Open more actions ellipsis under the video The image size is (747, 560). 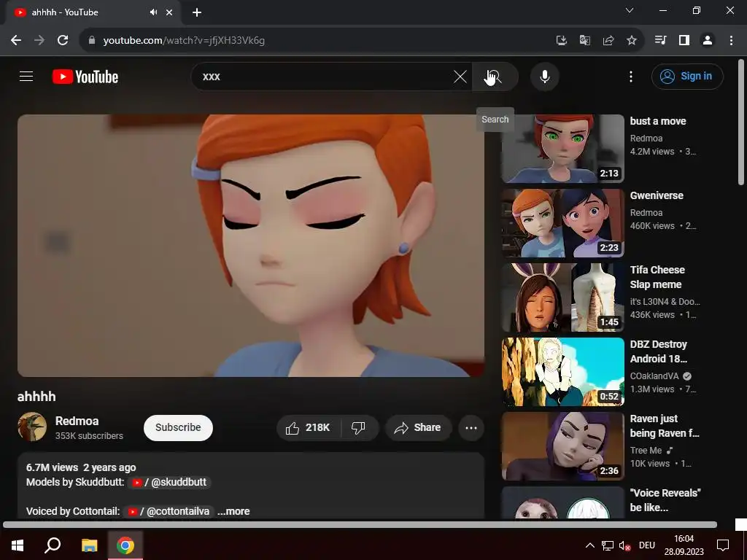471,427
